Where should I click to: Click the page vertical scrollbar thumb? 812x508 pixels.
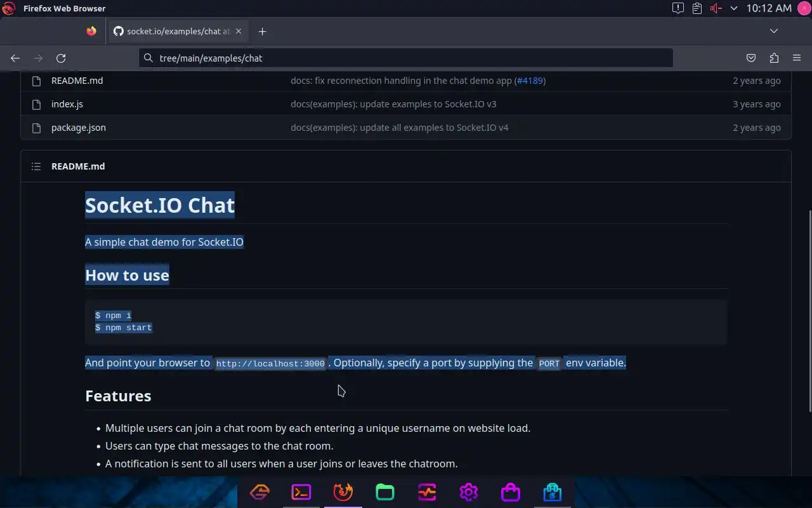click(809, 311)
